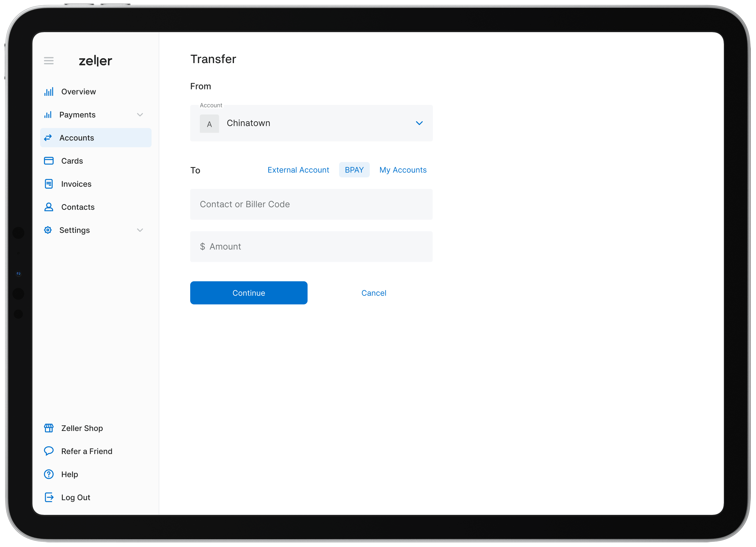
Task: Click the Zeller Shop storefront icon
Action: 49,428
